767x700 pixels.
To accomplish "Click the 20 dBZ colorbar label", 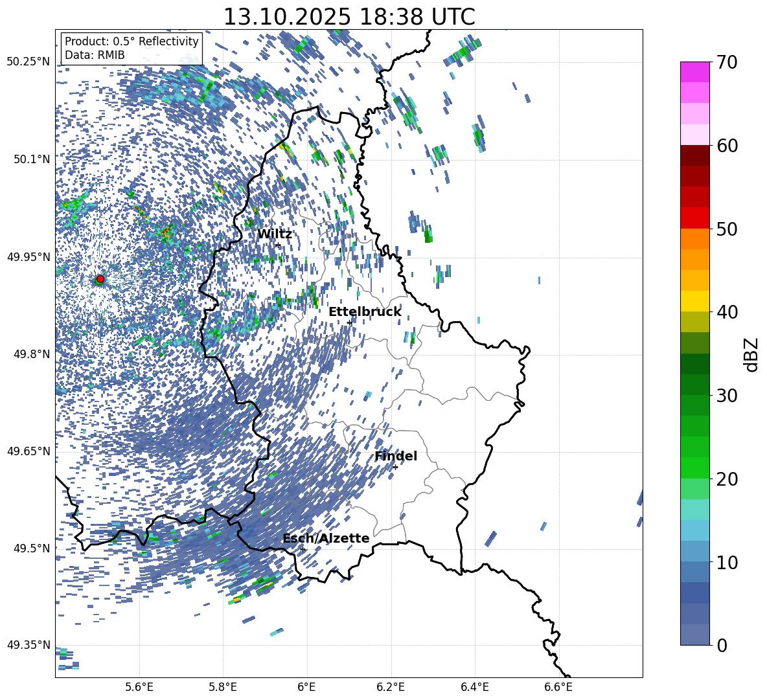I will (727, 479).
